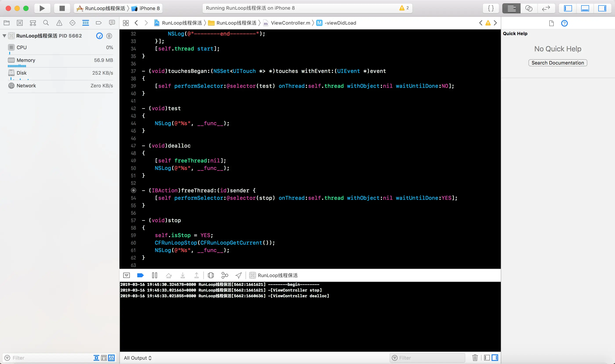Image resolution: width=615 pixels, height=364 pixels.
Task: Click the Search Documentation button
Action: (x=558, y=63)
